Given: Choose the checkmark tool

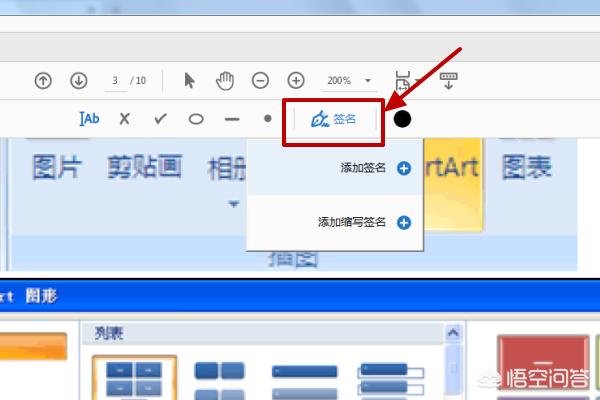Looking at the screenshot, I should pyautogui.click(x=160, y=119).
